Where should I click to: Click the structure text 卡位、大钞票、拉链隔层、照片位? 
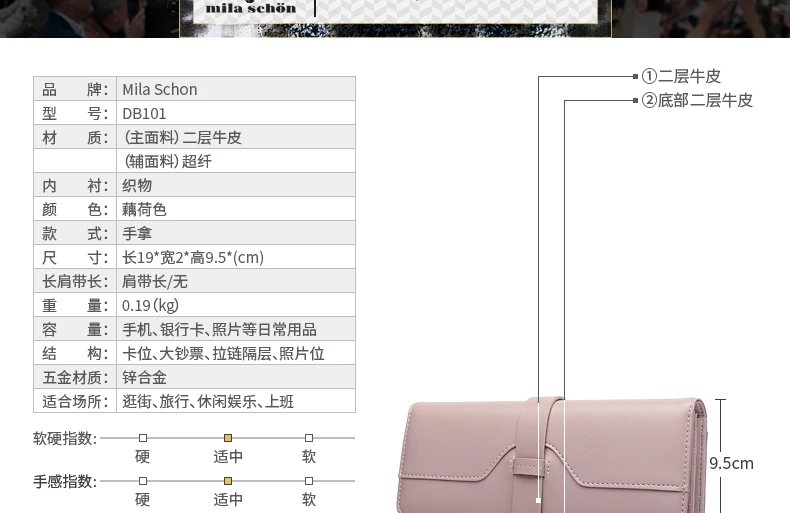[223, 353]
